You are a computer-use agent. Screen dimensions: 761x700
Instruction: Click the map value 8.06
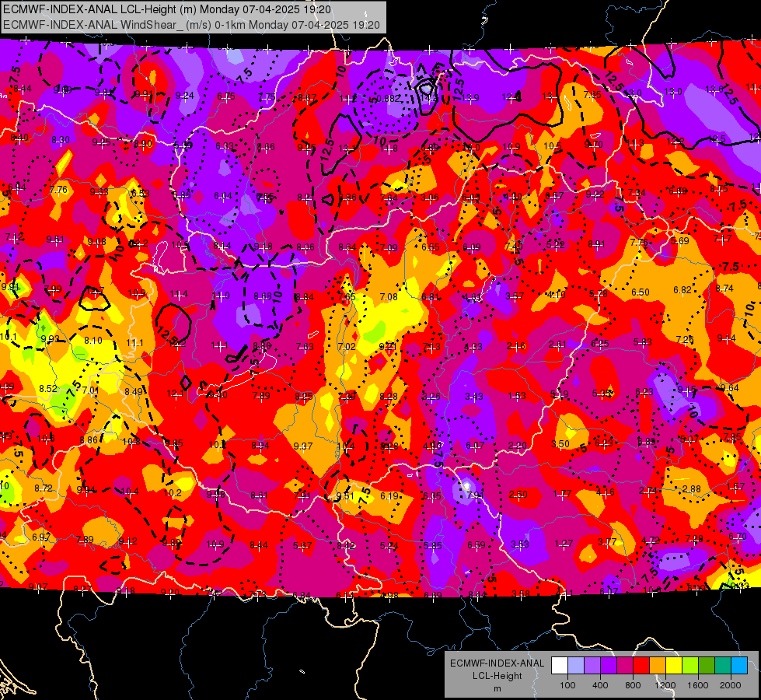305,247
